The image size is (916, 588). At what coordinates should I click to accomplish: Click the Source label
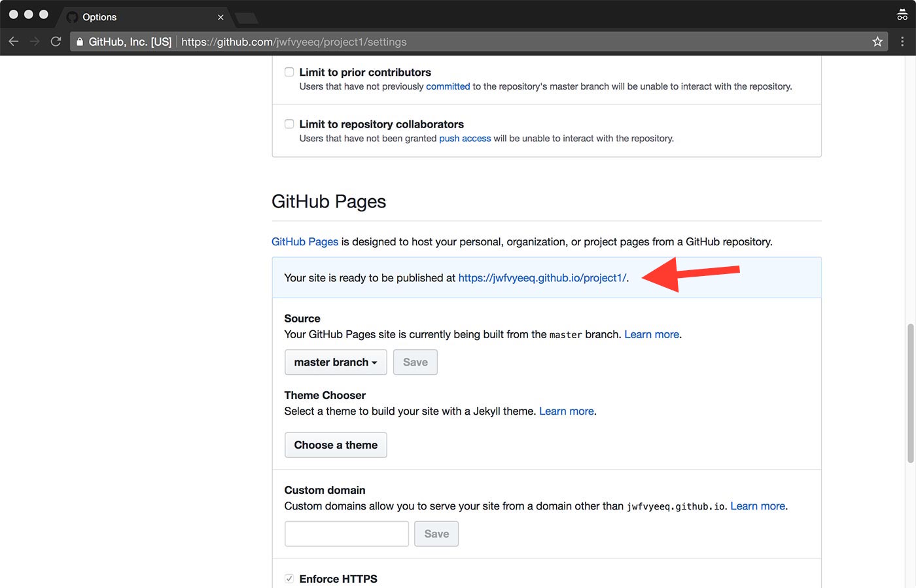click(x=302, y=319)
